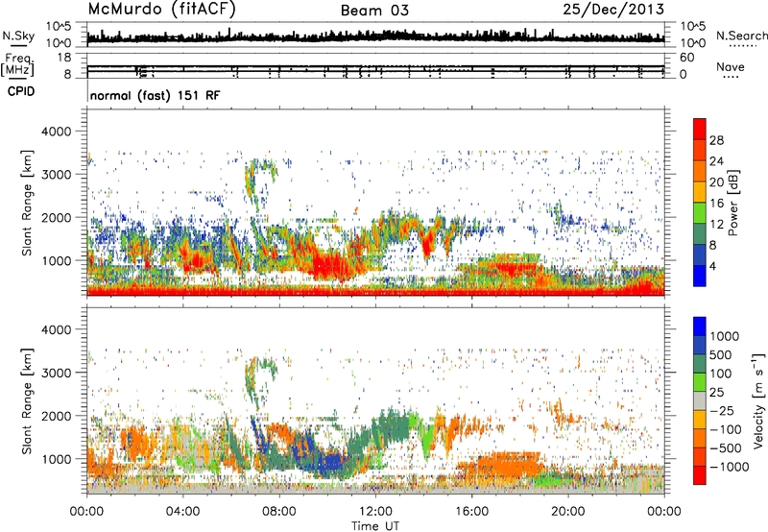The width and height of the screenshot is (768, 532).
Task: Click the '-500' tick on Velocity colorbar
Action: (x=726, y=448)
